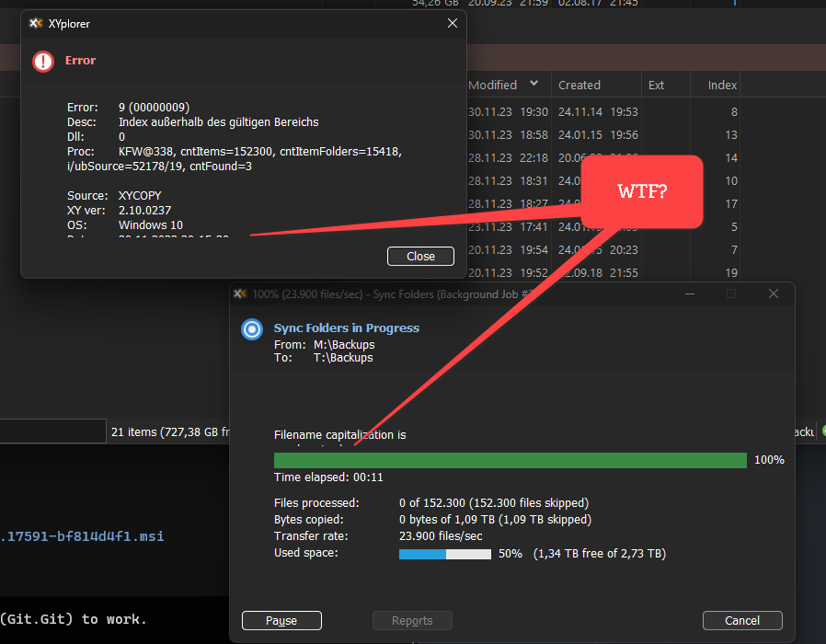This screenshot has width=826, height=644.
Task: Click the XYplorer icon in the Sync Folders title bar
Action: point(240,293)
